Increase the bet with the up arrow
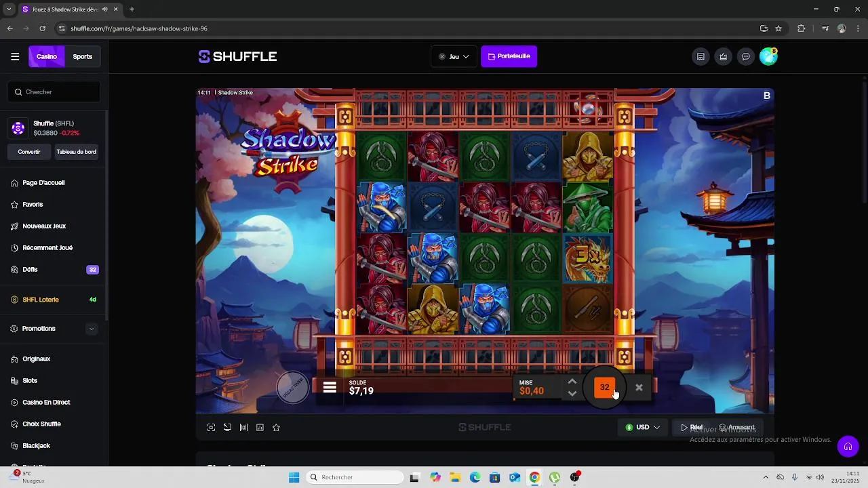This screenshot has height=488, width=868. click(x=572, y=382)
